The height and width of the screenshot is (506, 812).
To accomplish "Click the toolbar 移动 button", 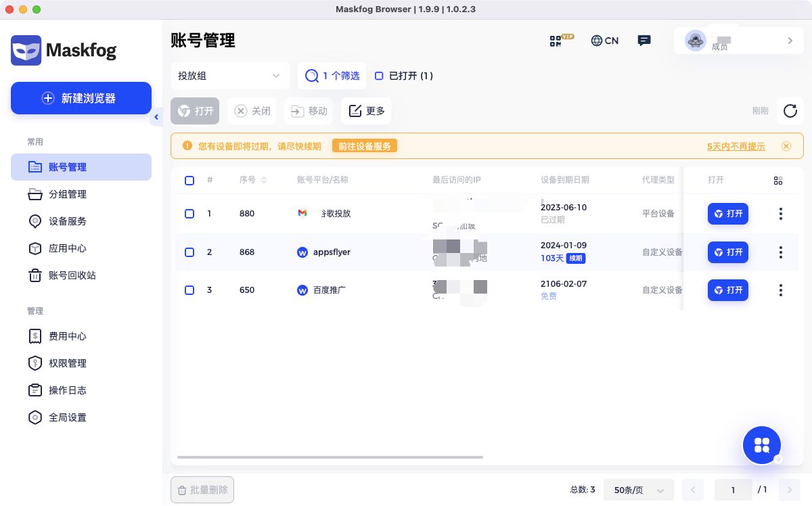I will click(x=309, y=111).
